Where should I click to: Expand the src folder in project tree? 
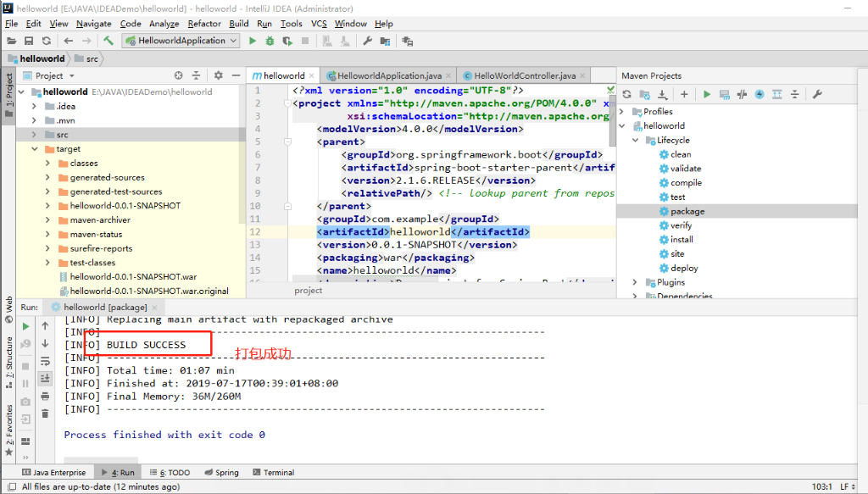tap(34, 135)
